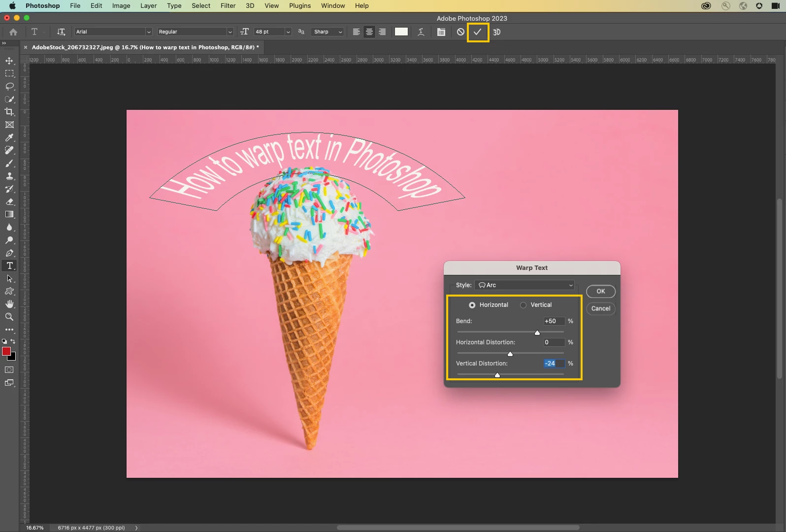Click OK in Warp Text dialog
The width and height of the screenshot is (786, 532).
click(x=601, y=291)
